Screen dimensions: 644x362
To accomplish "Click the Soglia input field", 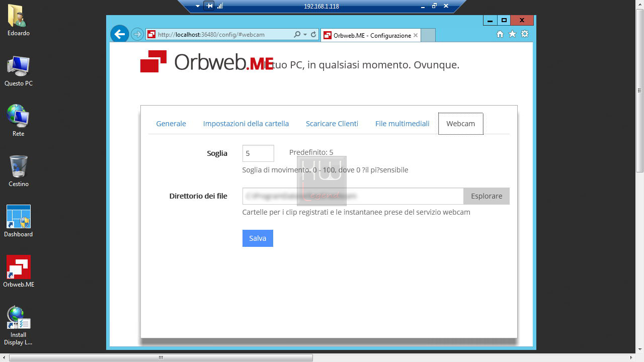I will click(x=258, y=153).
